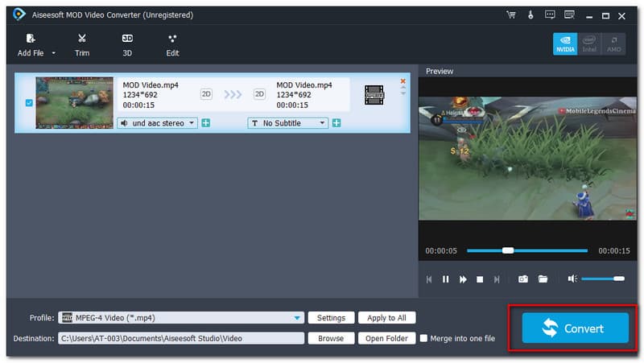The height and width of the screenshot is (363, 644).
Task: Open the Edit effects tool
Action: coord(172,44)
